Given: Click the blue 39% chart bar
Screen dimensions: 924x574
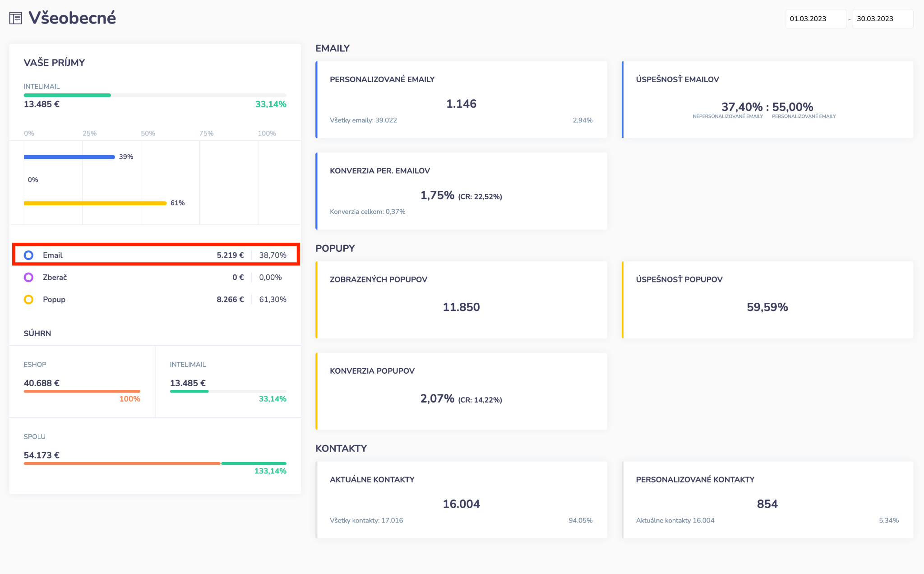Looking at the screenshot, I should 69,157.
